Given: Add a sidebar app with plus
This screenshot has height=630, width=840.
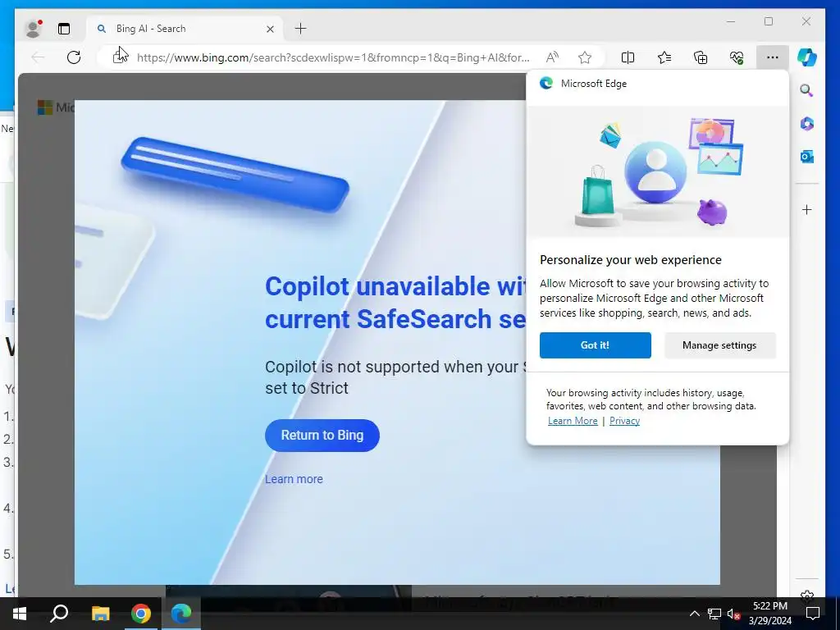Looking at the screenshot, I should [807, 209].
